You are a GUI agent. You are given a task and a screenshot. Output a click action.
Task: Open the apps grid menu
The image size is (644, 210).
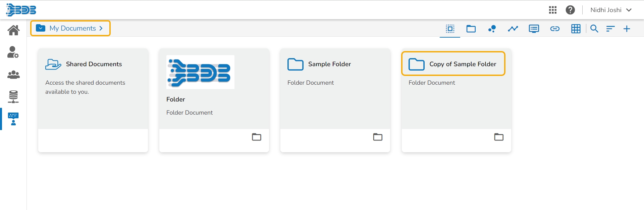click(x=553, y=10)
